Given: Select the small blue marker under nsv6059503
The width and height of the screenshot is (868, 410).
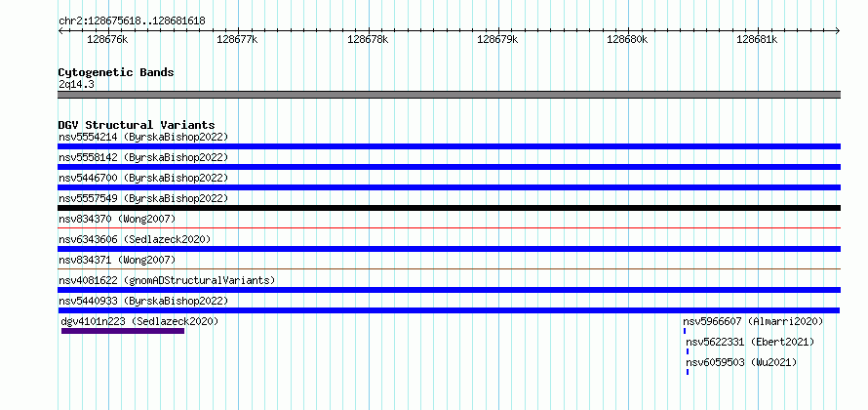Looking at the screenshot, I should point(688,372).
